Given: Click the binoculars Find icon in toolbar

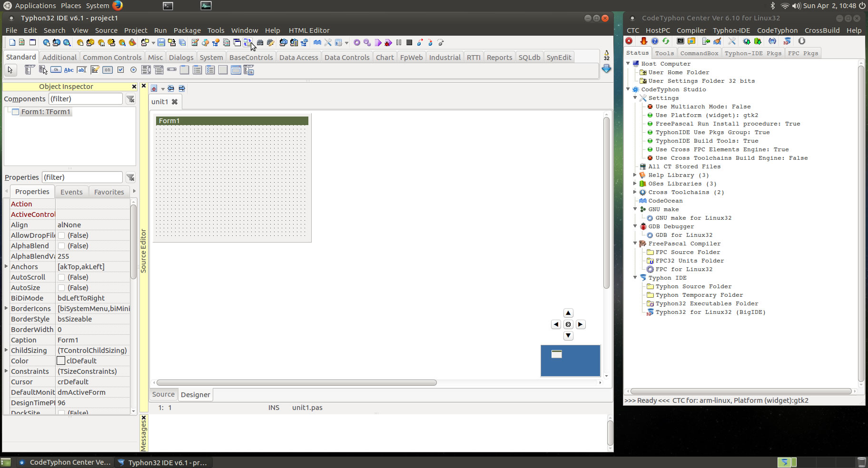Looking at the screenshot, I should 260,42.
